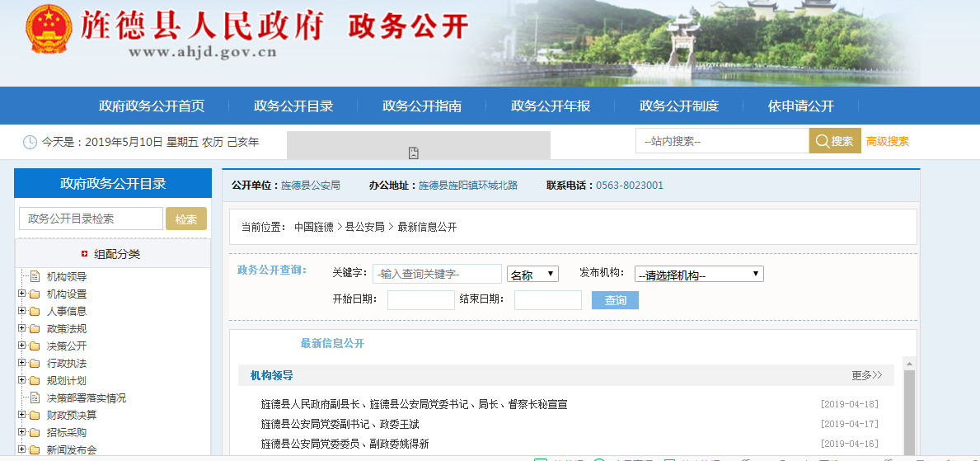Expand the 政策法规 tree node
980x461 pixels.
(x=21, y=329)
